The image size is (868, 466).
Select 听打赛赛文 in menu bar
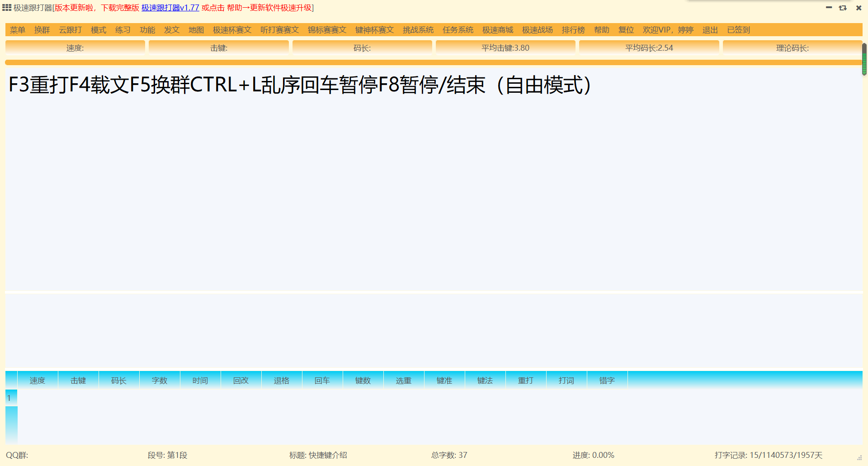280,30
